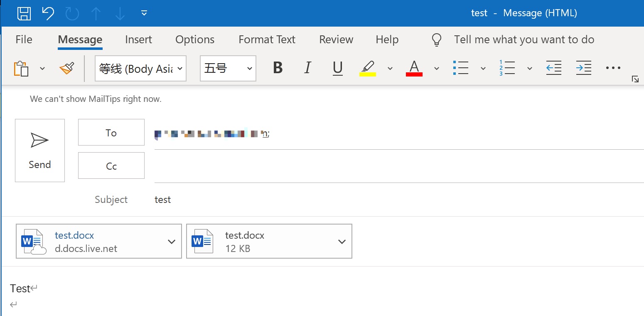Click the Tell me lightbulb icon
The image size is (644, 316).
(436, 39)
